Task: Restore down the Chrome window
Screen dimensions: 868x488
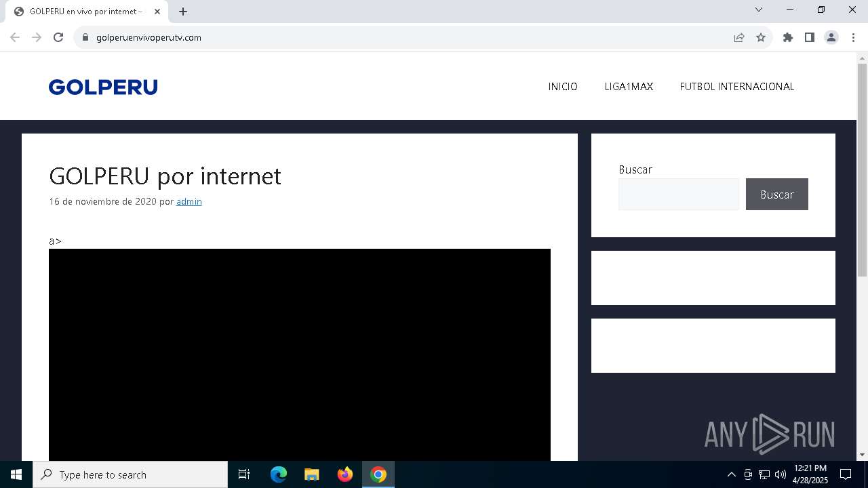Action: [x=821, y=9]
